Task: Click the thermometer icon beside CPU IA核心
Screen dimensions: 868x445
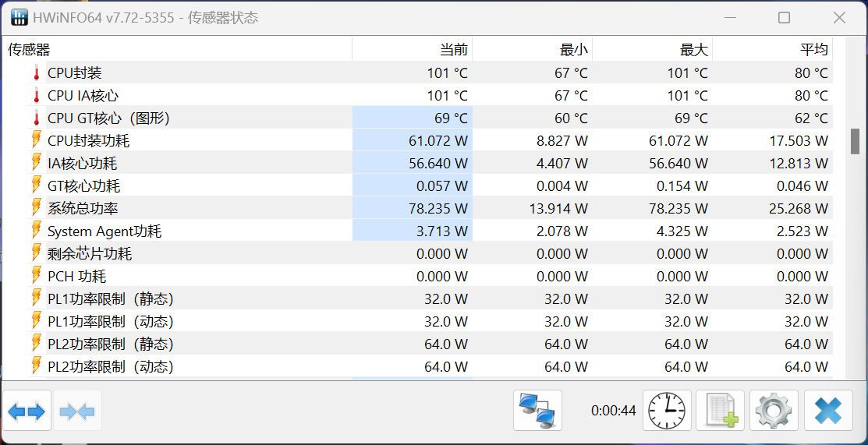Action: tap(37, 96)
